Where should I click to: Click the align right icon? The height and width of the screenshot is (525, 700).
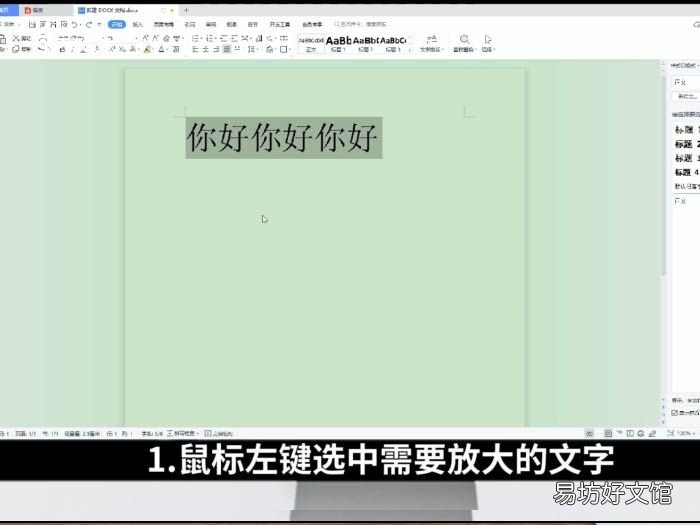[x=216, y=49]
